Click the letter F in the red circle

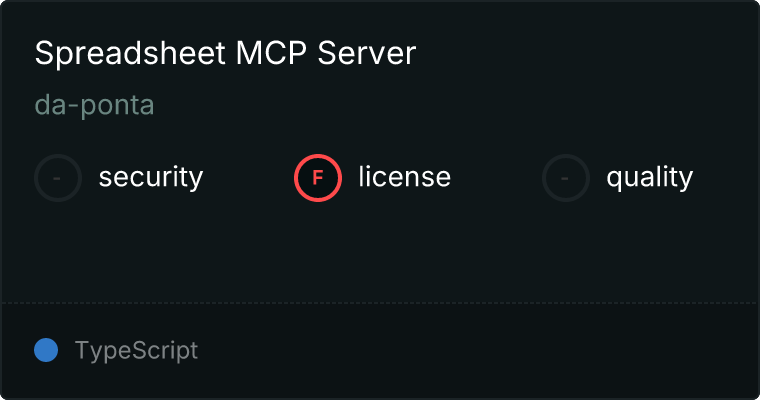coord(317,178)
